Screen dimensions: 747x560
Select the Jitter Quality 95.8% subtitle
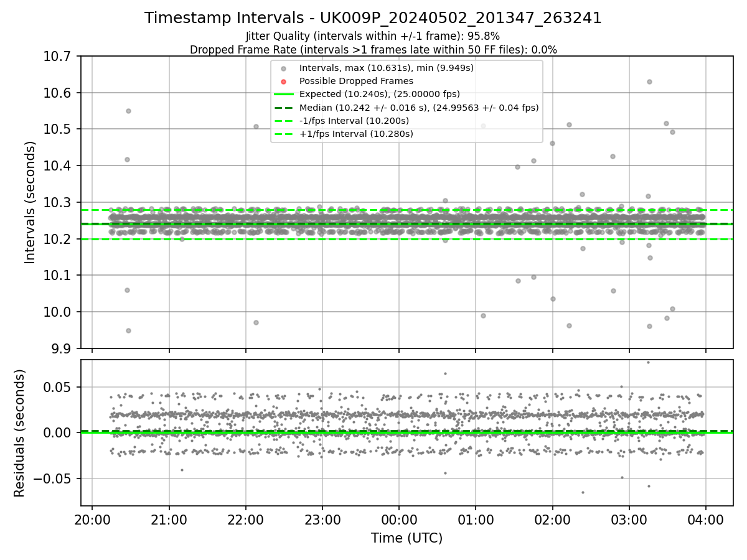[x=373, y=36]
